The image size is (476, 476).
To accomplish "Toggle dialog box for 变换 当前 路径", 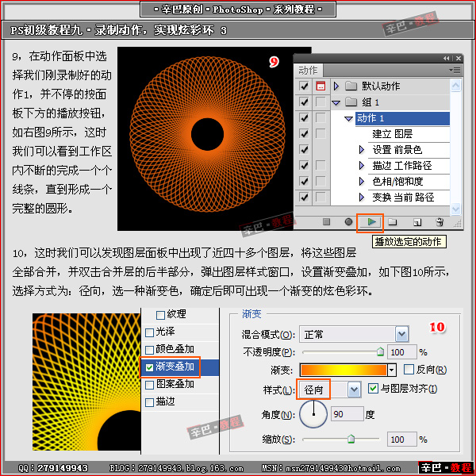I will 321,197.
